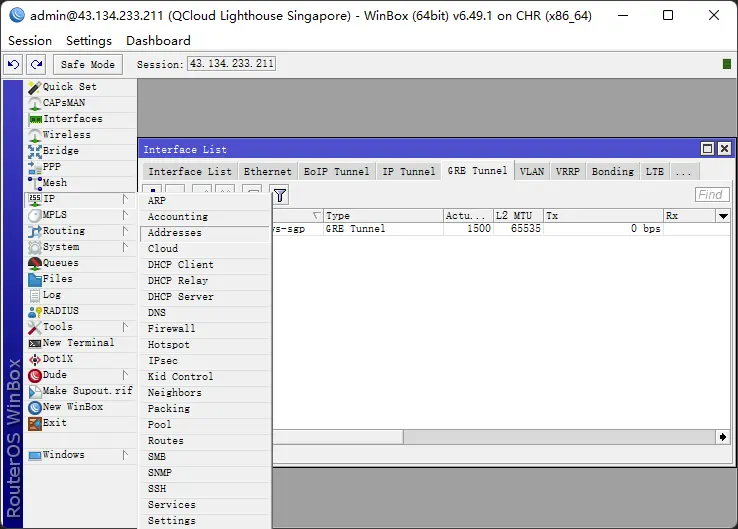This screenshot has width=738, height=529.
Task: Switch to the Bonding tab
Action: 613,171
